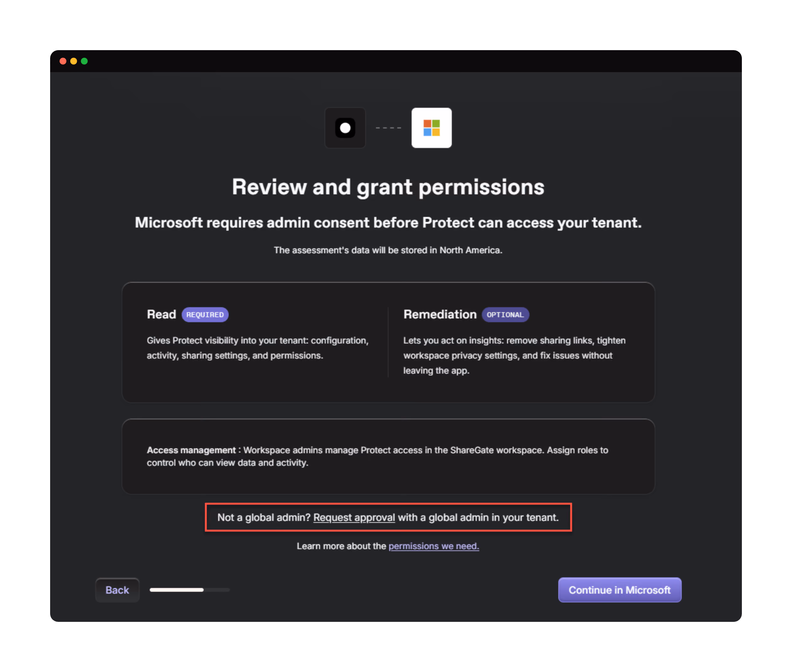792x672 pixels.
Task: Click the Access management label
Action: (x=191, y=450)
